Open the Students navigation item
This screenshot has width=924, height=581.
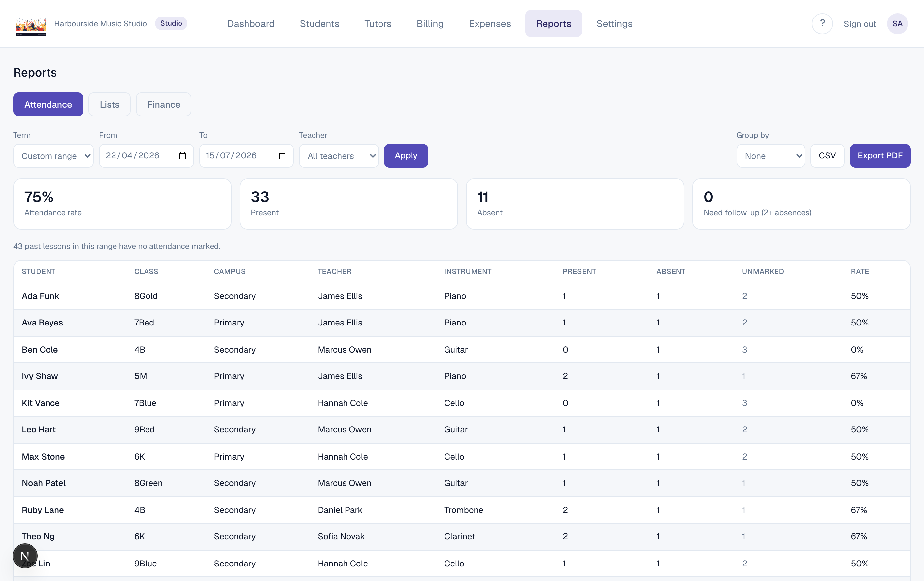tap(319, 24)
